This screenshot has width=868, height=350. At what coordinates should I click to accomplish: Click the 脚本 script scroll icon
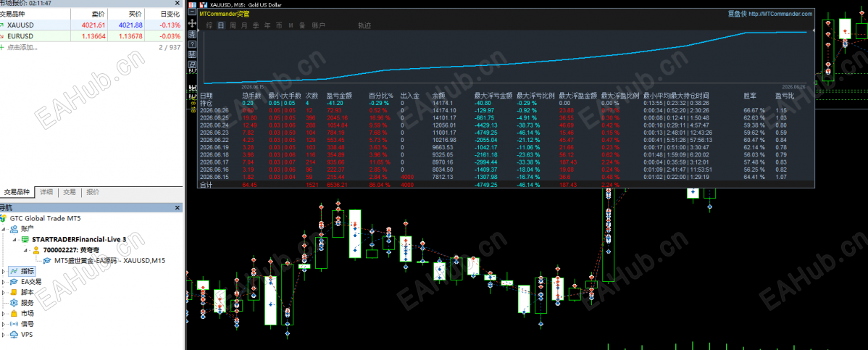(x=14, y=293)
